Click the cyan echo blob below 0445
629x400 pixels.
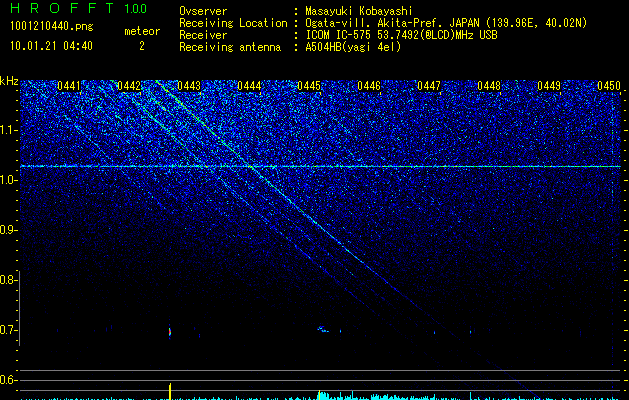323,329
